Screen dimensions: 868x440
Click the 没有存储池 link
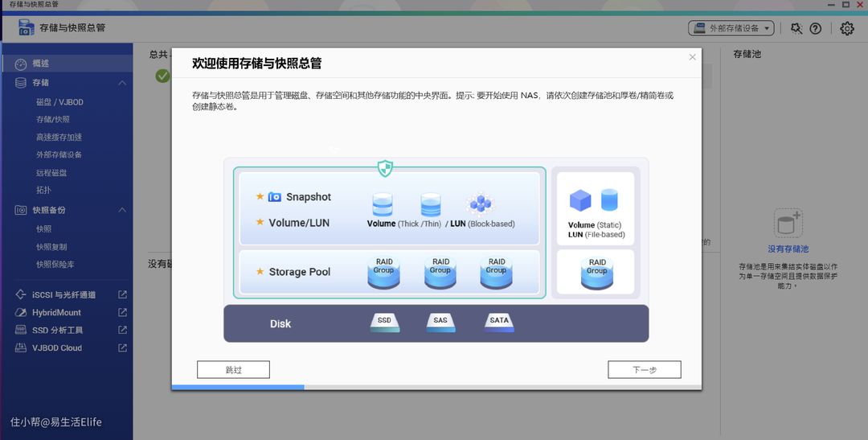pyautogui.click(x=788, y=249)
